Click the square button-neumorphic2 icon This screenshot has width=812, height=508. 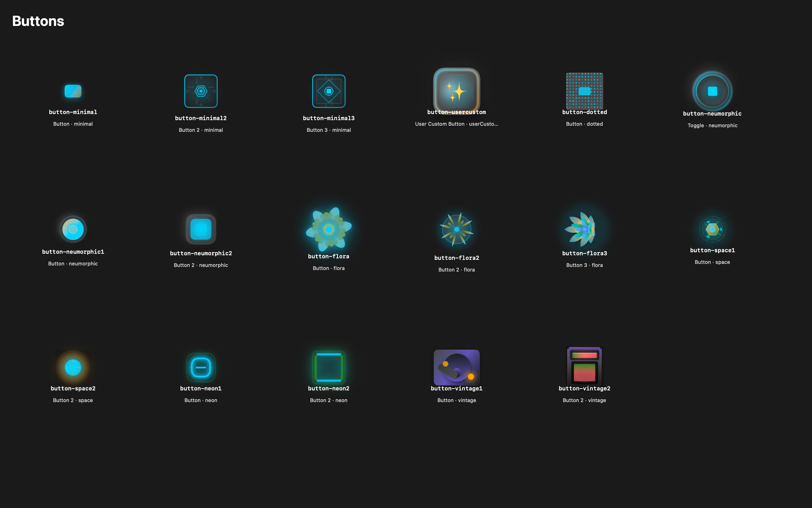(x=201, y=229)
